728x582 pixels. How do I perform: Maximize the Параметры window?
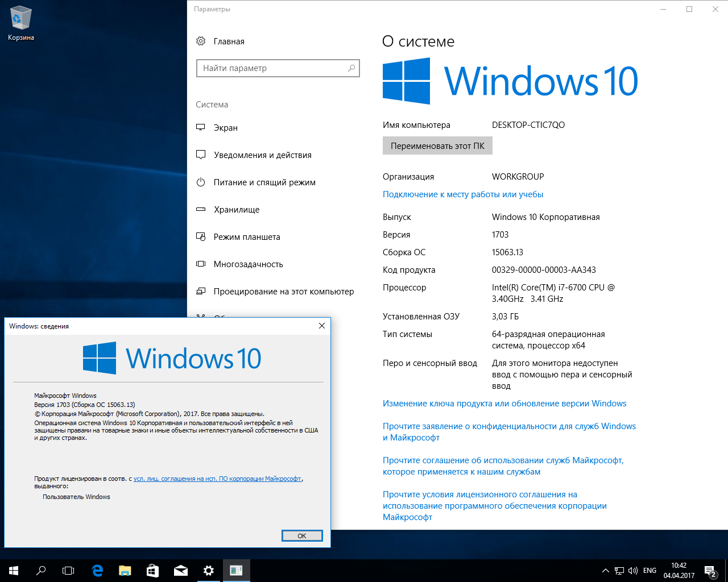pos(689,9)
